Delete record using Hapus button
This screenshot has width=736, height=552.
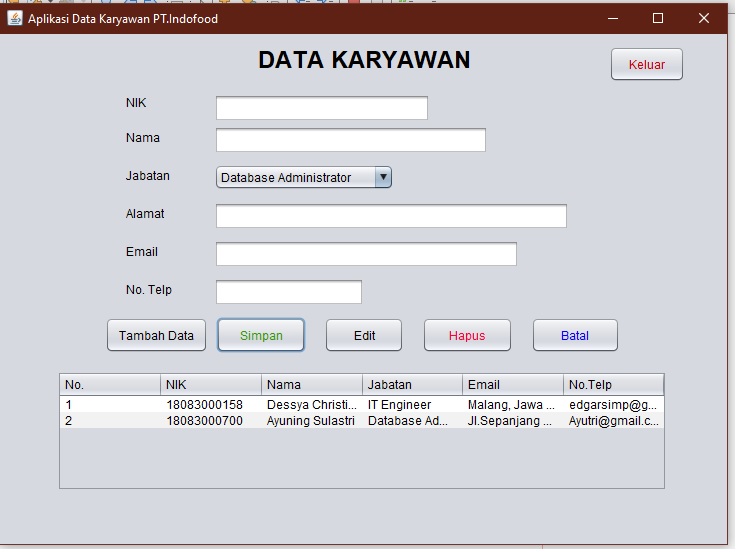467,335
